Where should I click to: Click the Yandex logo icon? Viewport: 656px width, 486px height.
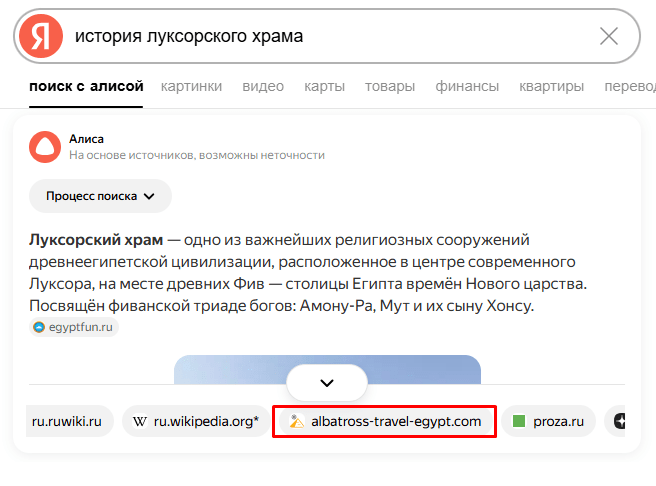tap(40, 36)
